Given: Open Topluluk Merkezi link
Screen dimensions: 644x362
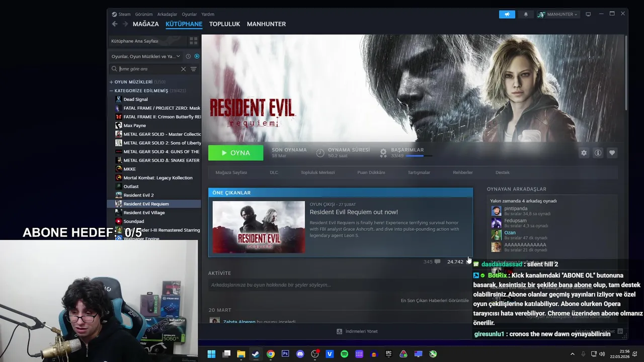Looking at the screenshot, I should pos(317,172).
